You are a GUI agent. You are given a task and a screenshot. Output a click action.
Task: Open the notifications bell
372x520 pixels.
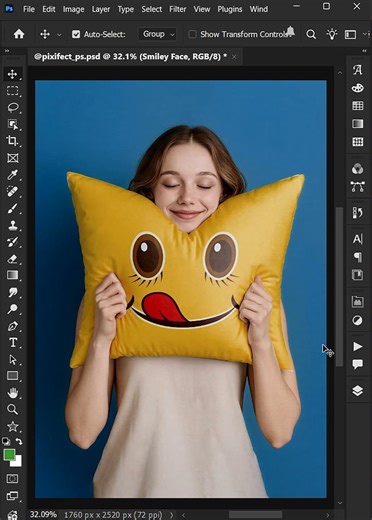coord(291,31)
